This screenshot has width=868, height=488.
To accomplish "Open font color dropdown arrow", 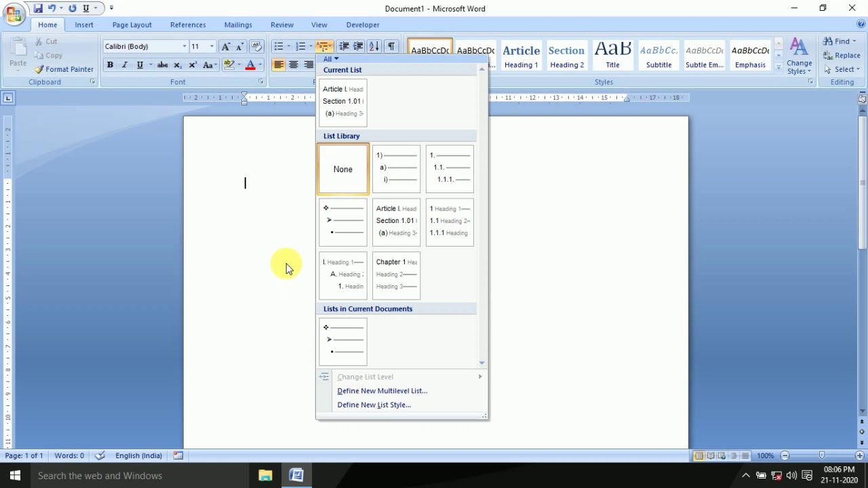I will (260, 65).
